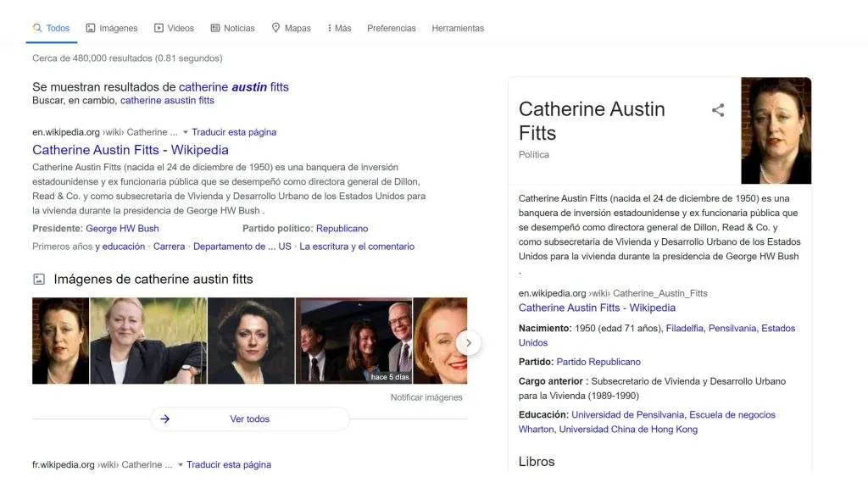Open Wikipedia link in the knowledge panel

597,308
